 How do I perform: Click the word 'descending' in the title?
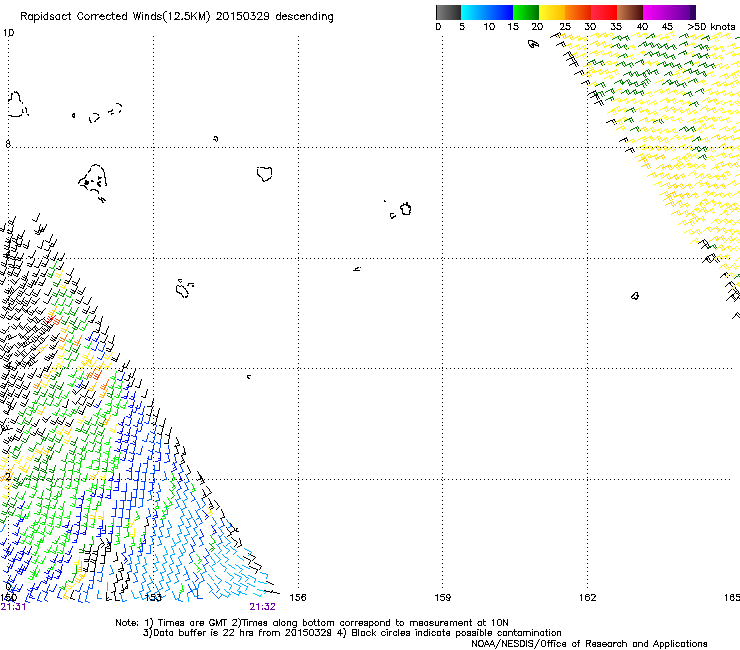tap(304, 17)
